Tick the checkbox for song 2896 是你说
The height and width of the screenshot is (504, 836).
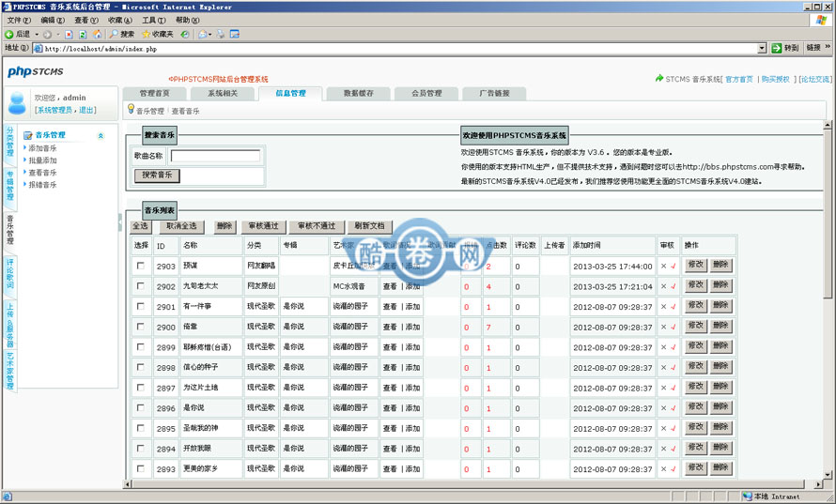click(141, 407)
